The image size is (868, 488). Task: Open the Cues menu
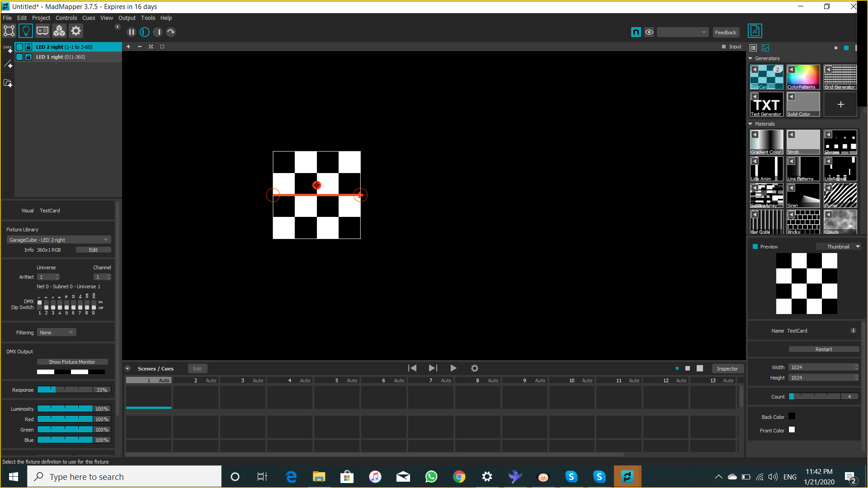[x=89, y=18]
